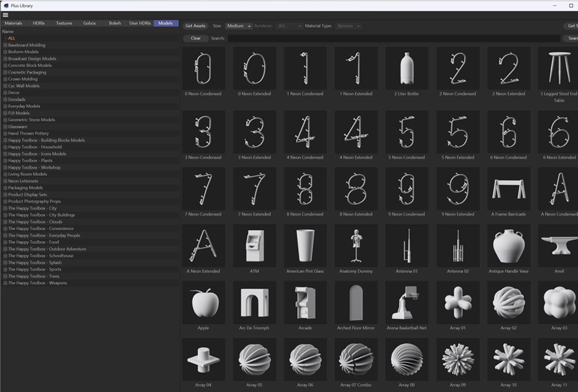
Task: Switch to the Materials tab
Action: click(14, 23)
